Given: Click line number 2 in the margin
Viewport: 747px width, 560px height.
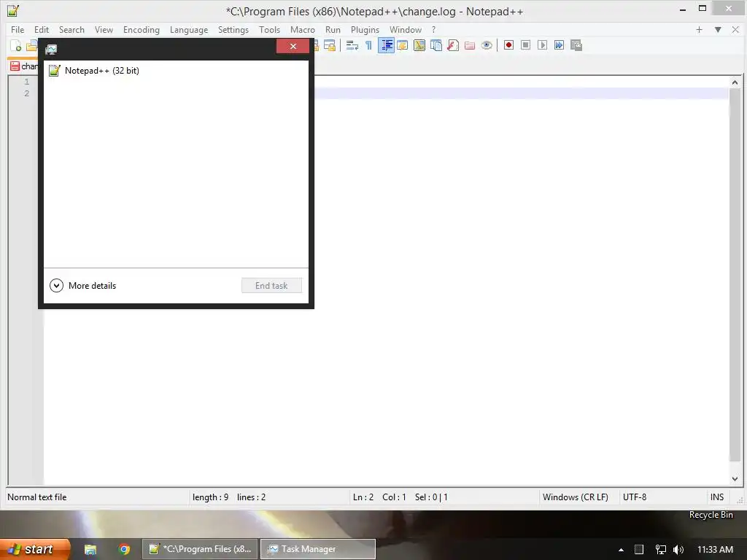Looking at the screenshot, I should pos(27,93).
